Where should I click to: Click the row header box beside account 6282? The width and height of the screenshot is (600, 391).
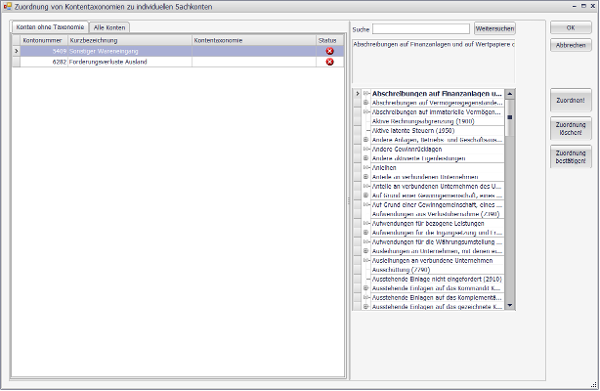(x=16, y=62)
